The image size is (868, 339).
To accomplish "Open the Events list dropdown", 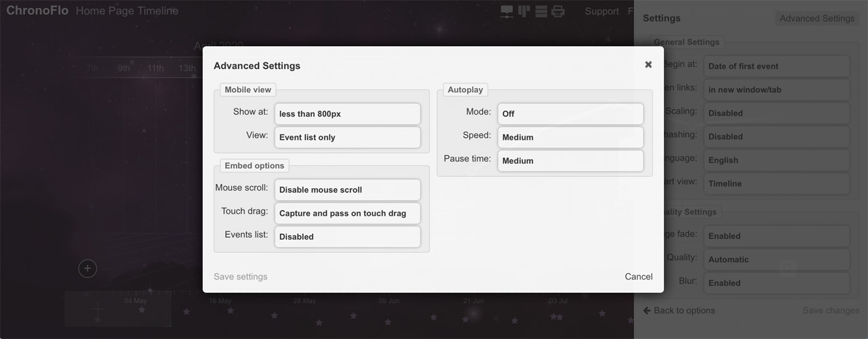I will (x=347, y=237).
